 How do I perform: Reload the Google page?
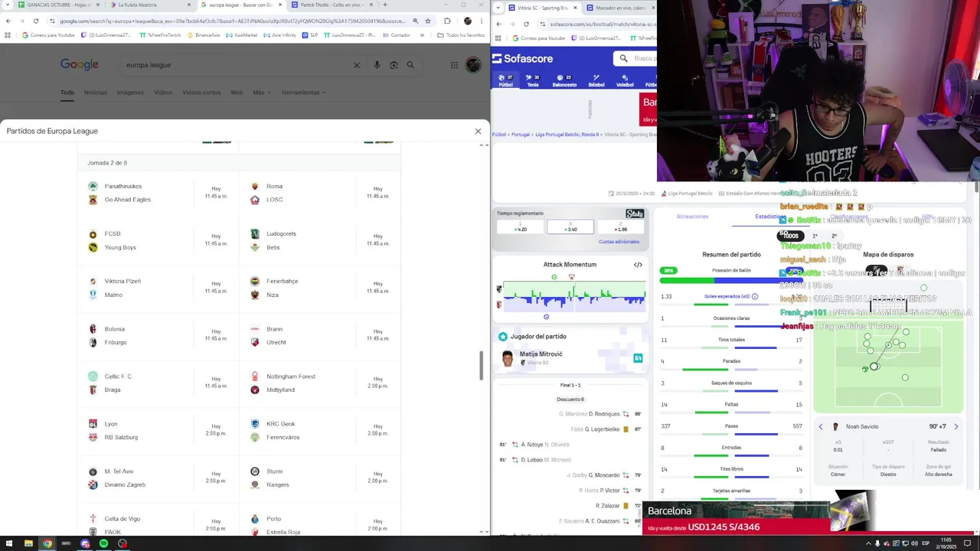click(x=36, y=21)
